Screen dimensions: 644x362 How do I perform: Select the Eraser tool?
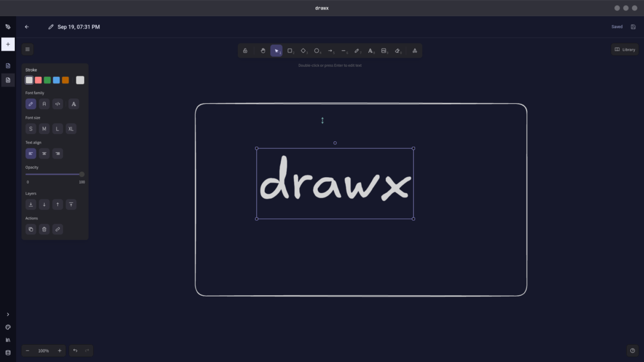[398, 51]
